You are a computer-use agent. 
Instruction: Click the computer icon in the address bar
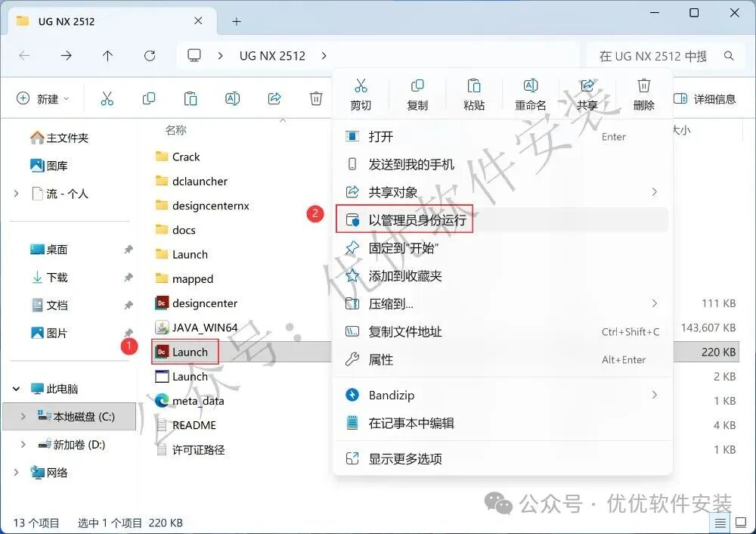(x=194, y=55)
